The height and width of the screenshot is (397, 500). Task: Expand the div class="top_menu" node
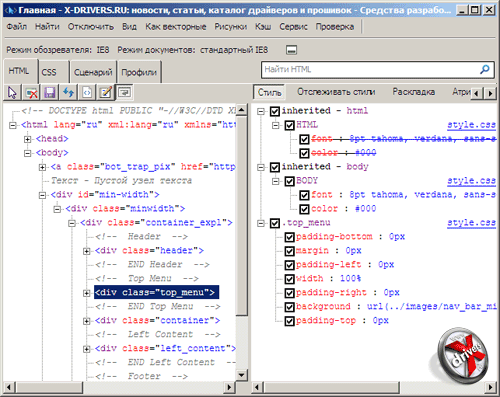click(x=86, y=293)
